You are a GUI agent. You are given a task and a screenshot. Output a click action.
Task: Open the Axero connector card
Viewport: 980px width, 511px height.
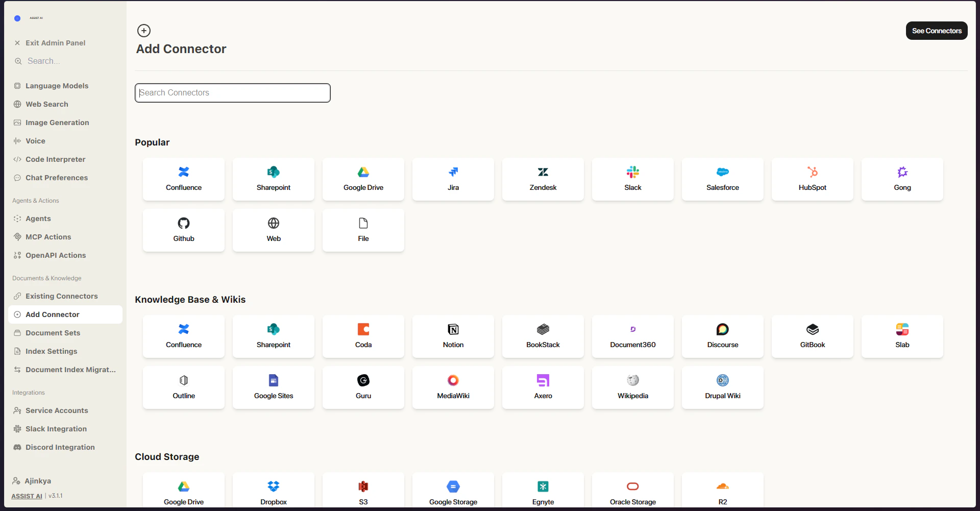tap(543, 387)
